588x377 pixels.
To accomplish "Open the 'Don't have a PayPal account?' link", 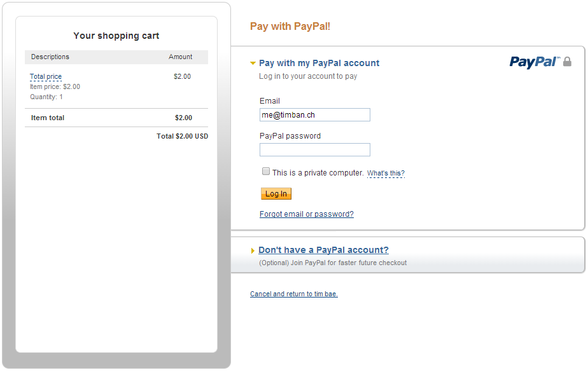I will point(323,250).
